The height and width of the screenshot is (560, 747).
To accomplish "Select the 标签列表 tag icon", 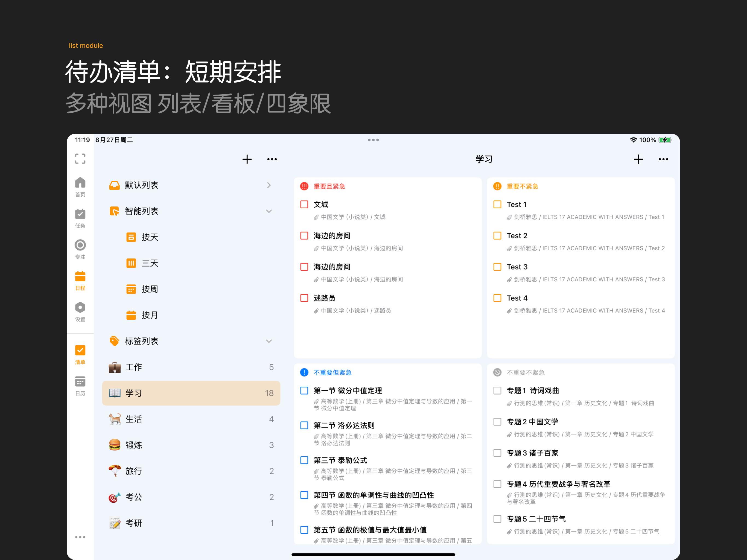I will 115,341.
